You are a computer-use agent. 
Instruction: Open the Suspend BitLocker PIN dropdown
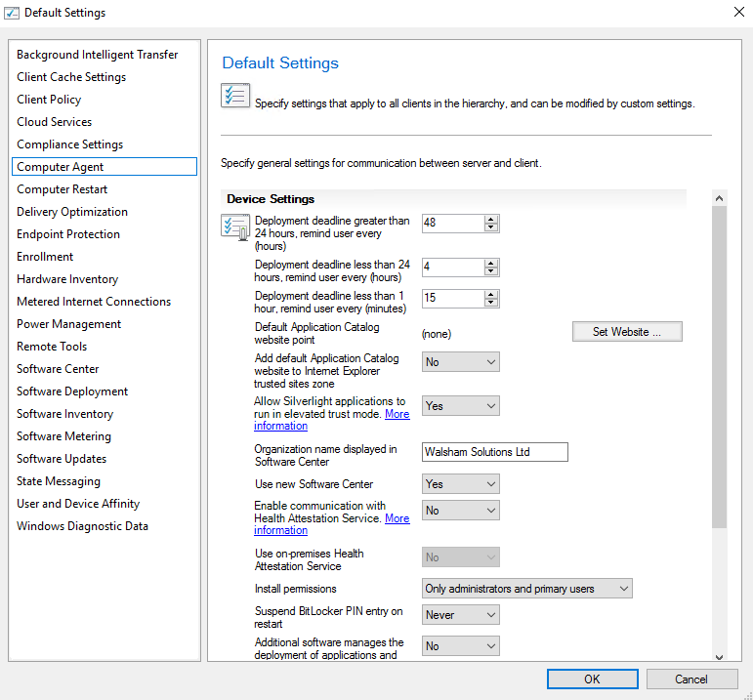pyautogui.click(x=461, y=615)
